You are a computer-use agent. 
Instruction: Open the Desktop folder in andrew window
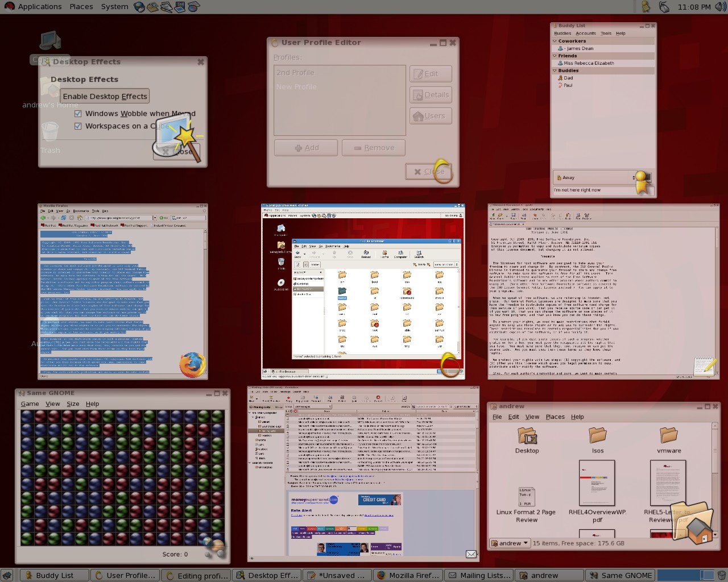(x=527, y=436)
